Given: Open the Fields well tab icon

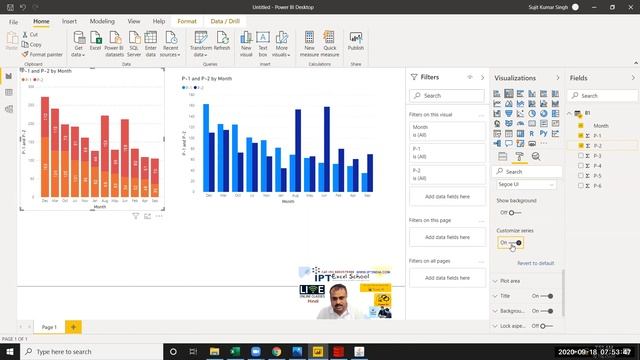Looking at the screenshot, I should [x=502, y=156].
